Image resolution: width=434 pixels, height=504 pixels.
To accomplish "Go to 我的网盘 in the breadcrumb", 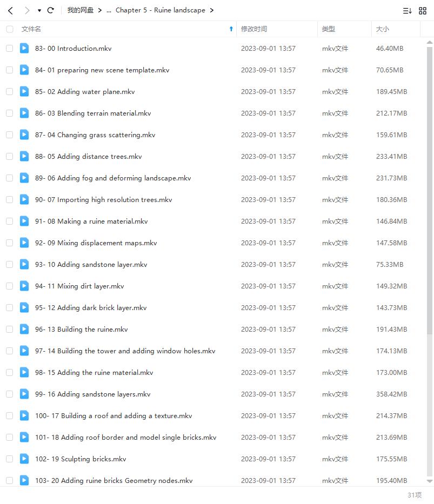I will point(80,10).
